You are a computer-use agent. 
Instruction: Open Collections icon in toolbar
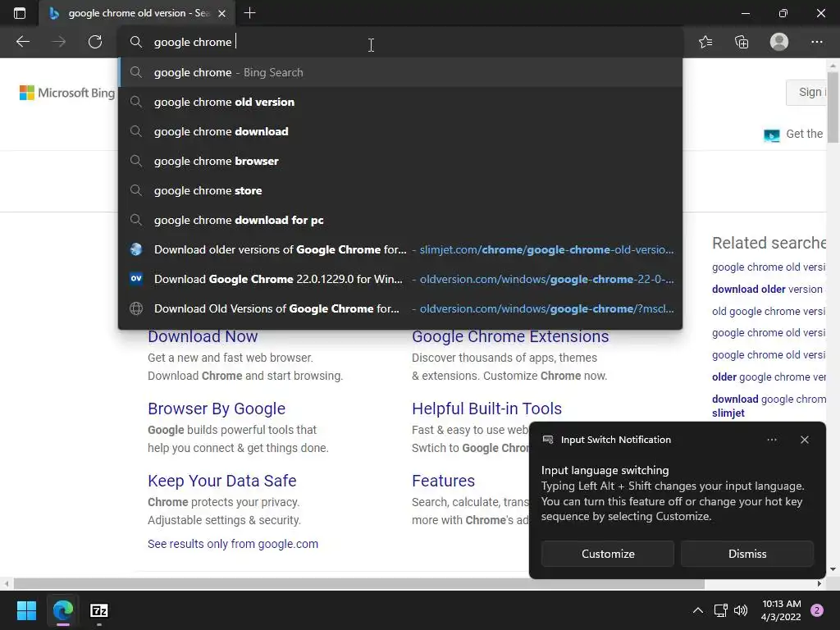[742, 42]
